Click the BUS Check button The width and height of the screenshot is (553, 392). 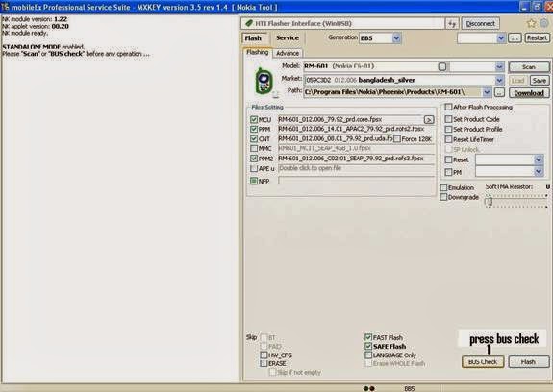tap(483, 362)
